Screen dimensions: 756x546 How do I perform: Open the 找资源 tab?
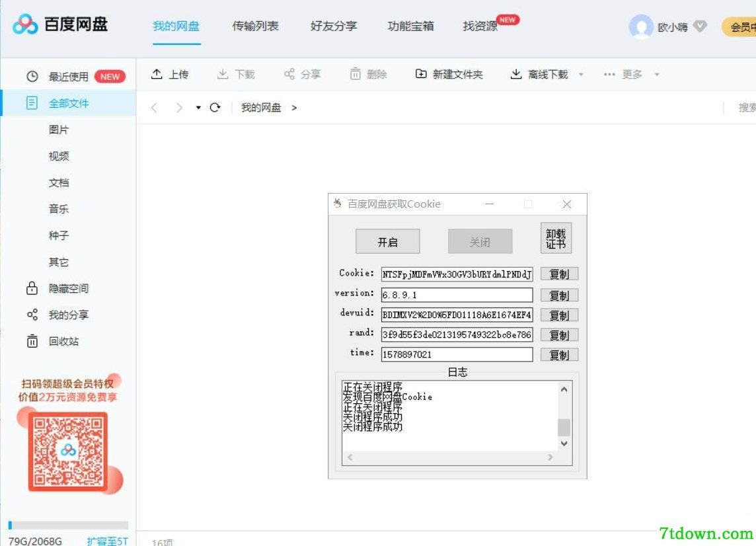[480, 26]
